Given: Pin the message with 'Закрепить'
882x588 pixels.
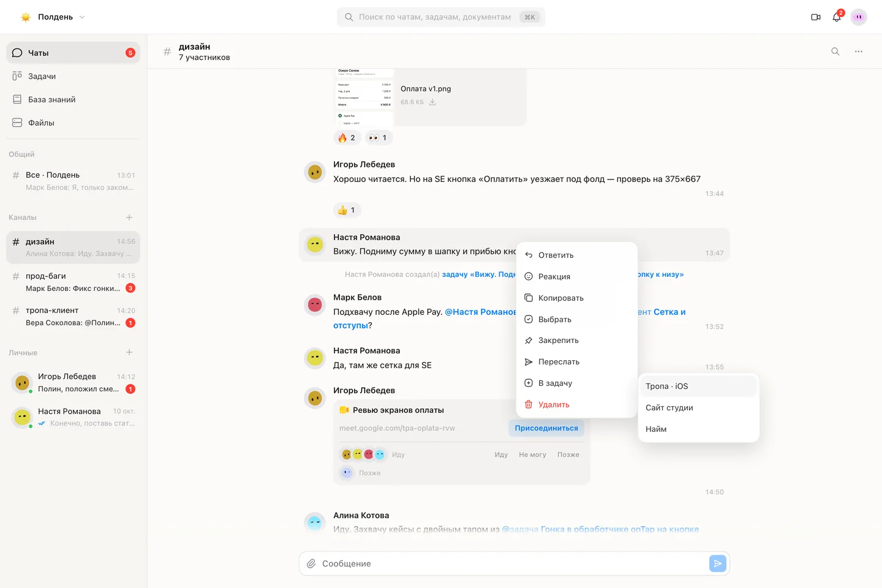Looking at the screenshot, I should tap(577, 341).
